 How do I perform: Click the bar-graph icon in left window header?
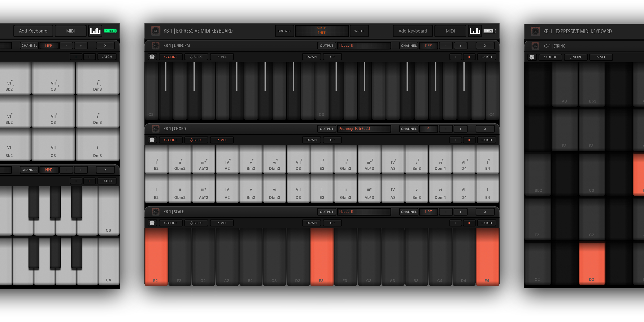pyautogui.click(x=95, y=31)
